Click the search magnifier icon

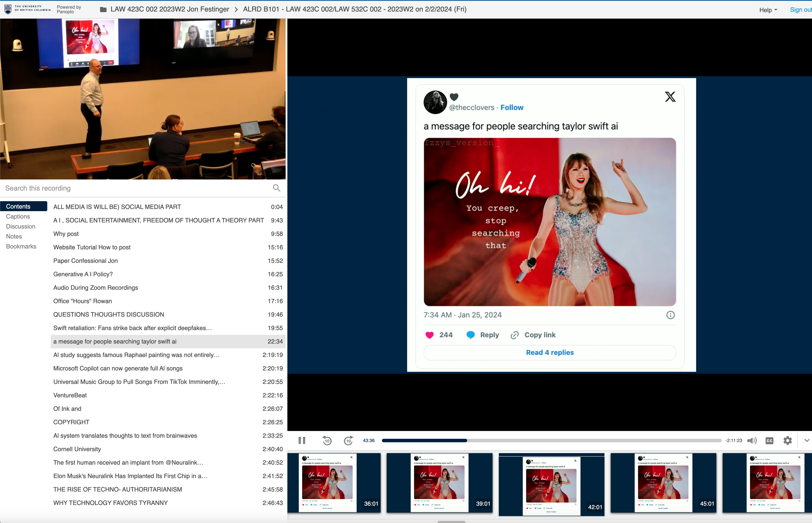277,188
